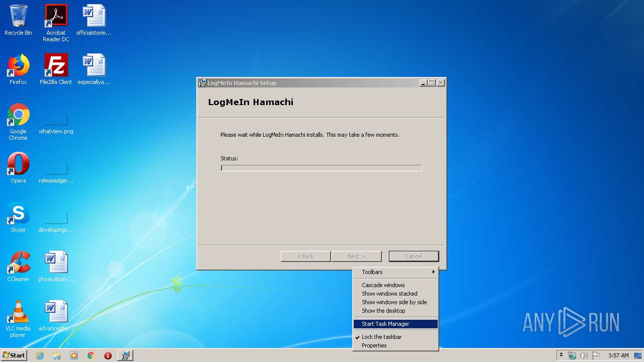This screenshot has width=644, height=362.
Task: Open taskbar Properties from the menu
Action: [x=395, y=345]
